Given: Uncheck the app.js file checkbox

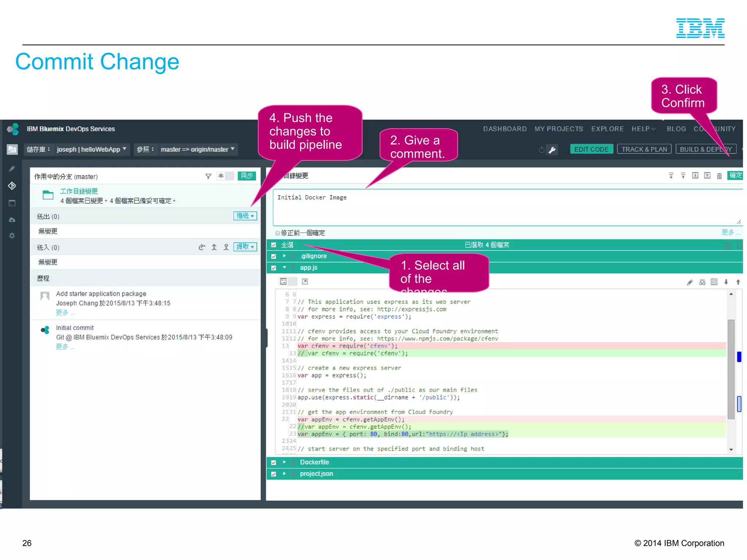Looking at the screenshot, I should [x=274, y=268].
